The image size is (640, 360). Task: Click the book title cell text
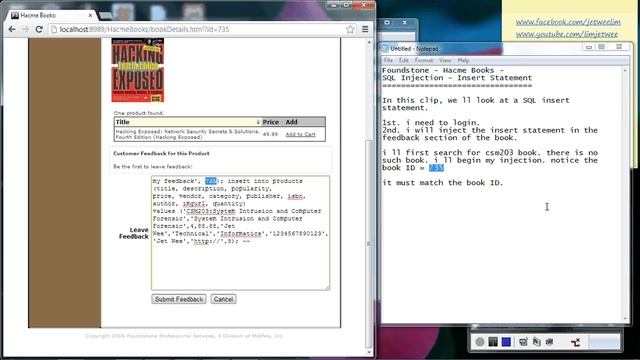187,134
